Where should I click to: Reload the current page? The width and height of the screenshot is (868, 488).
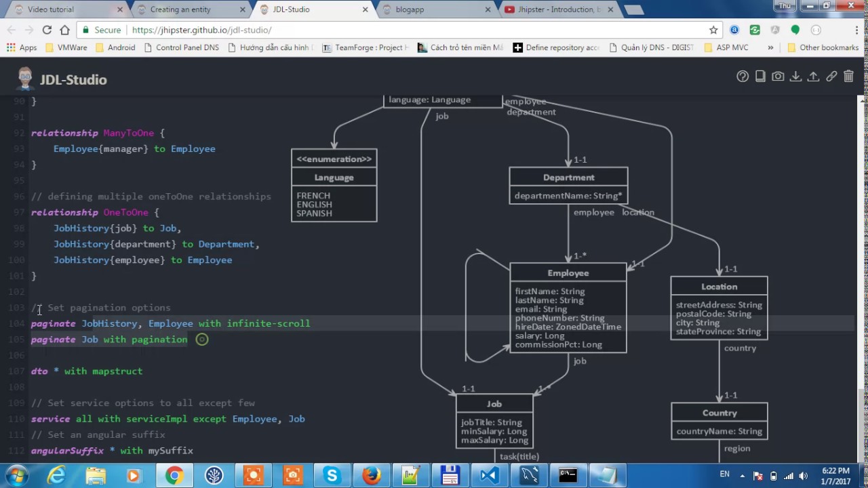[x=47, y=30]
